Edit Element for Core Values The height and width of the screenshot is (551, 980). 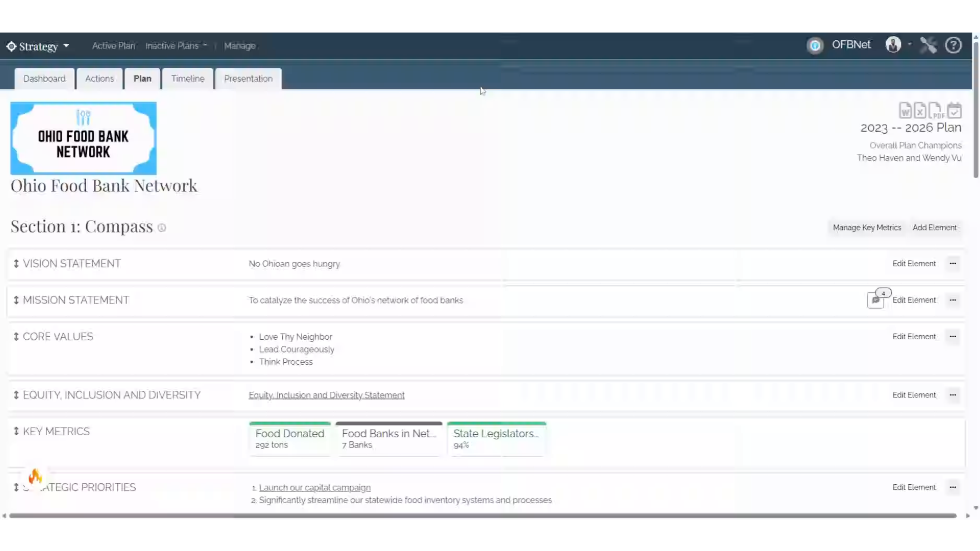(914, 337)
